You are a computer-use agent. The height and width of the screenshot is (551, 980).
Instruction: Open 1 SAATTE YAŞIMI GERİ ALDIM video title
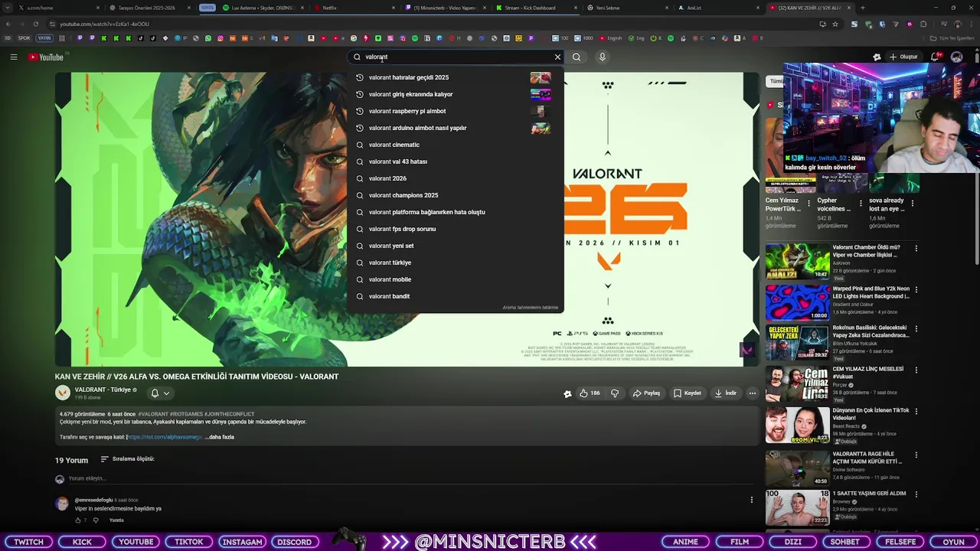coord(869,494)
